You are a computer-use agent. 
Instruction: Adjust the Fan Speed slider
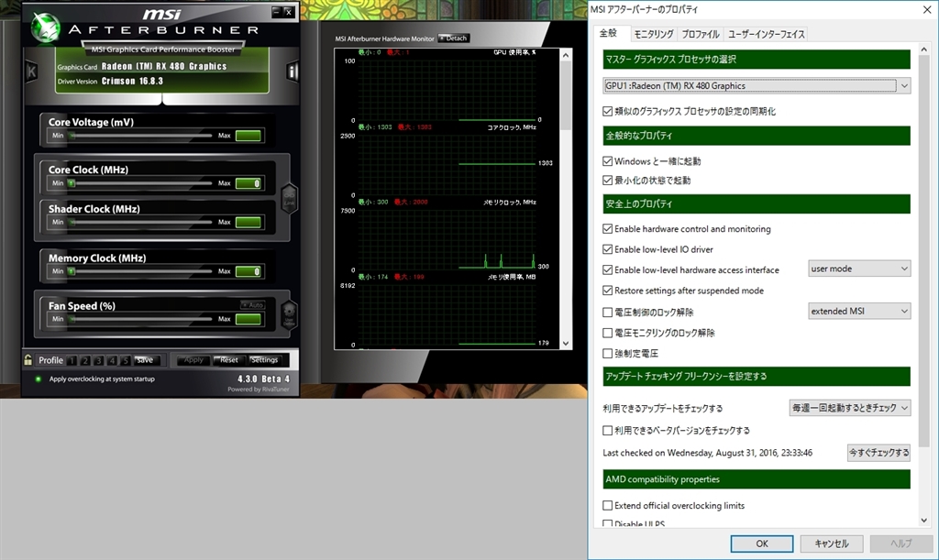(140, 320)
